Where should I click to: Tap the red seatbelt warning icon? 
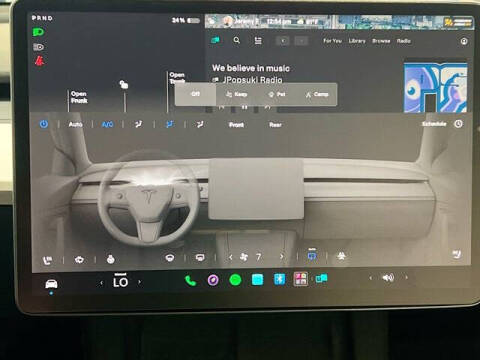(39, 61)
